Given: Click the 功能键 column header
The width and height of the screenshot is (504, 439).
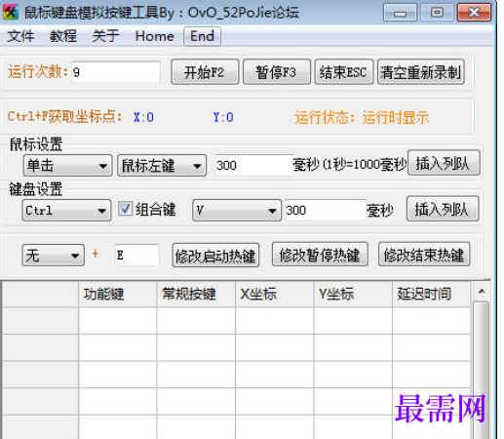Looking at the screenshot, I should coord(117,294).
